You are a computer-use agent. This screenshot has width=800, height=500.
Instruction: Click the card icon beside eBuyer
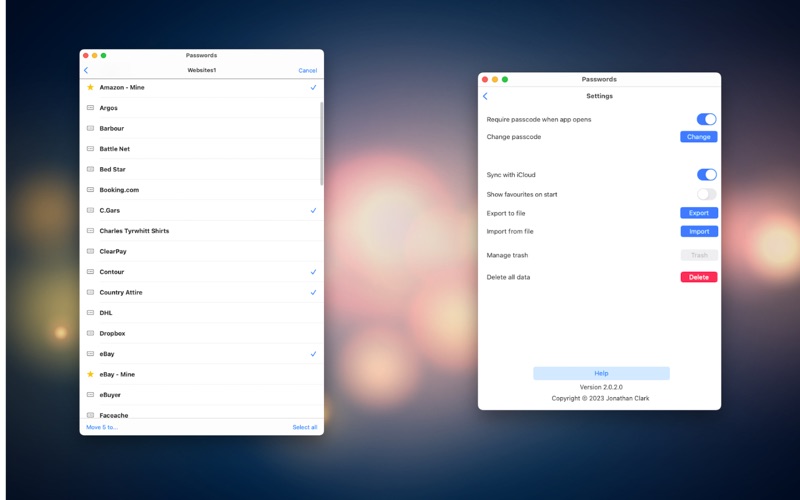click(90, 394)
